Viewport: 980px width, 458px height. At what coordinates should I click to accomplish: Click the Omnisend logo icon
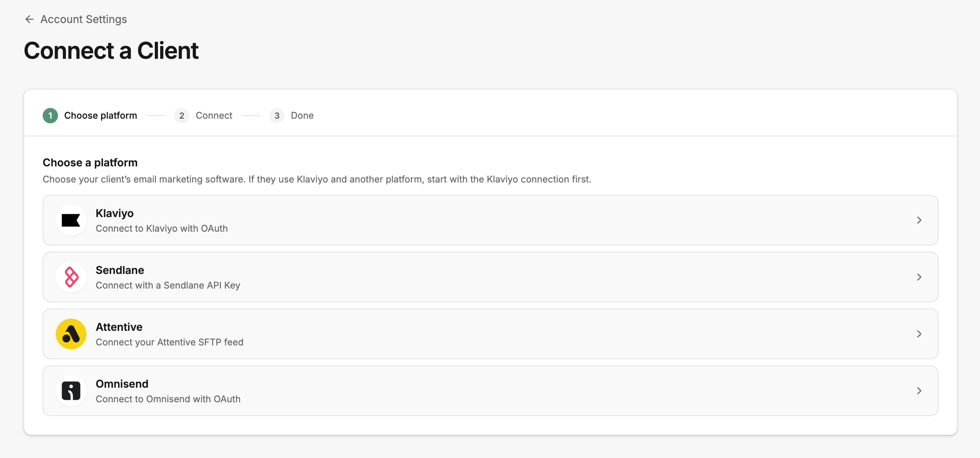71,391
